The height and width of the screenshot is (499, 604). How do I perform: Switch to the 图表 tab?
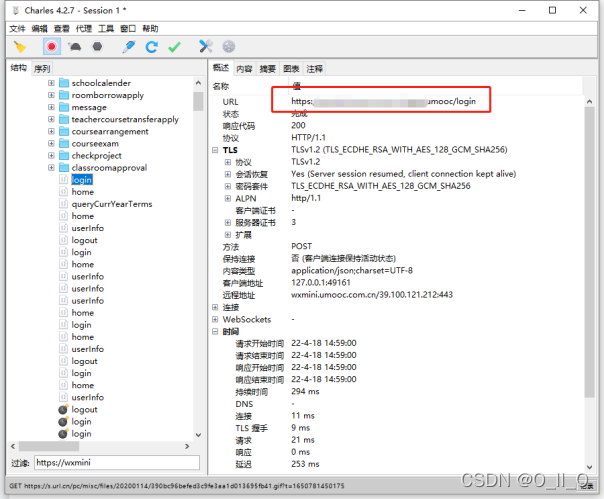[291, 69]
